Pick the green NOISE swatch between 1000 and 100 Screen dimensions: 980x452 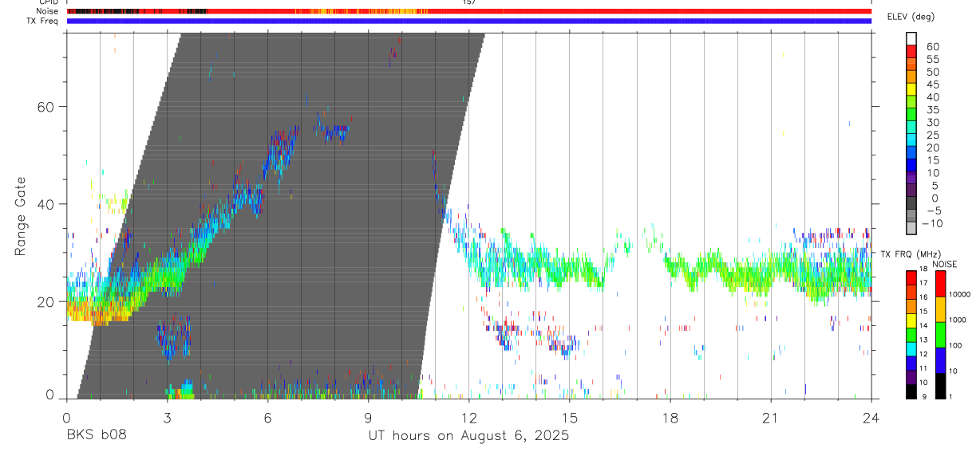(940, 334)
